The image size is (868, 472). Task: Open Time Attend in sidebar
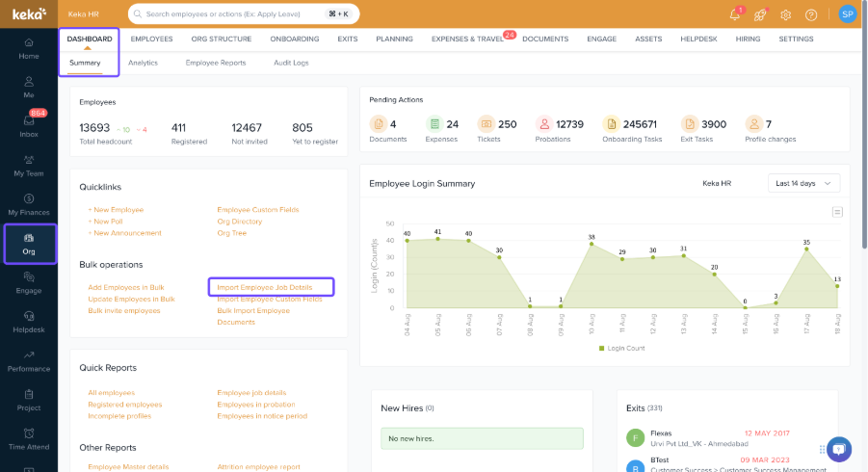coord(29,439)
